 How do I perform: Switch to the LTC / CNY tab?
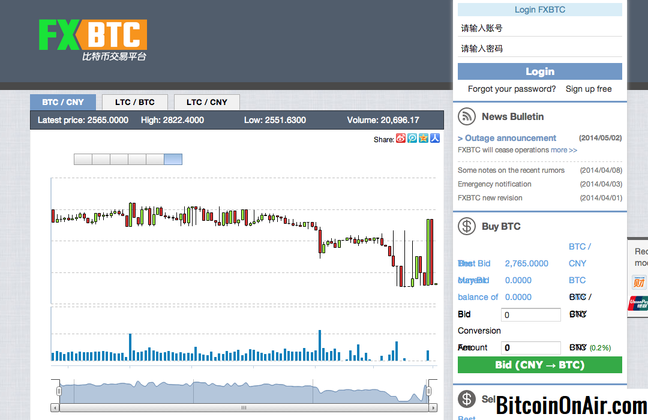click(x=207, y=102)
